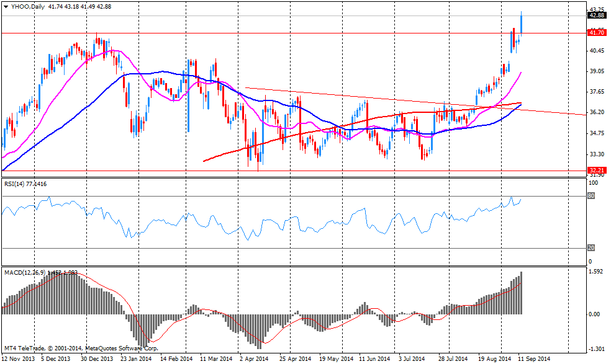
Task: Select the red 32.21 price level tag
Action: (597, 170)
